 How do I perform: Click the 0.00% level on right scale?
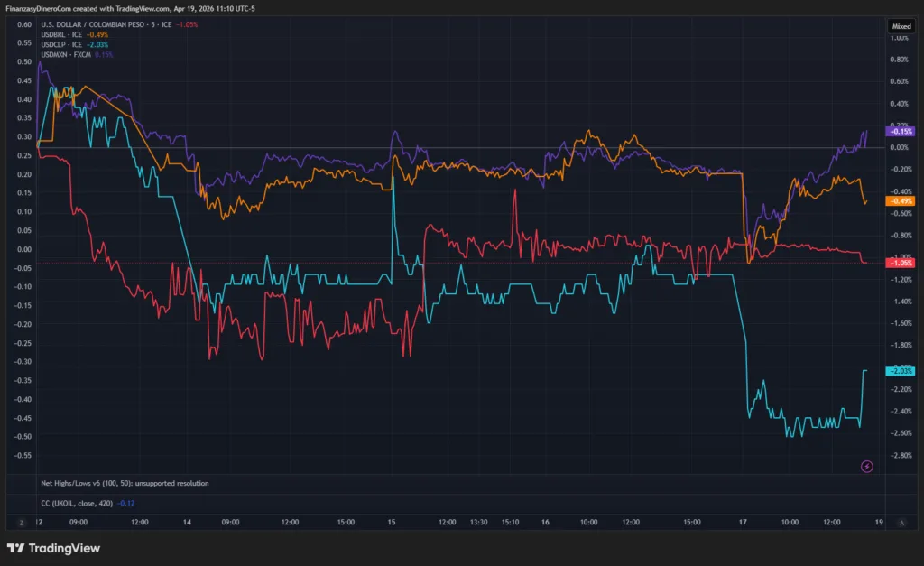(901, 147)
